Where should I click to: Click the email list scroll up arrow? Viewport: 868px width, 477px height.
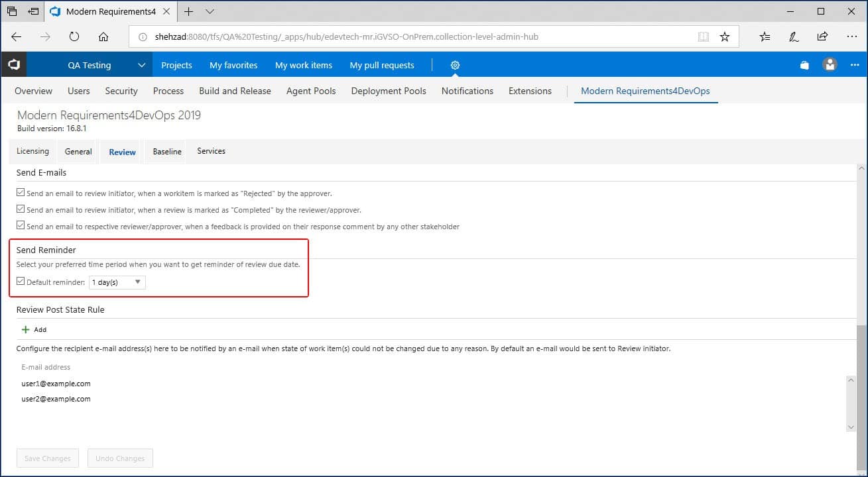coord(851,380)
